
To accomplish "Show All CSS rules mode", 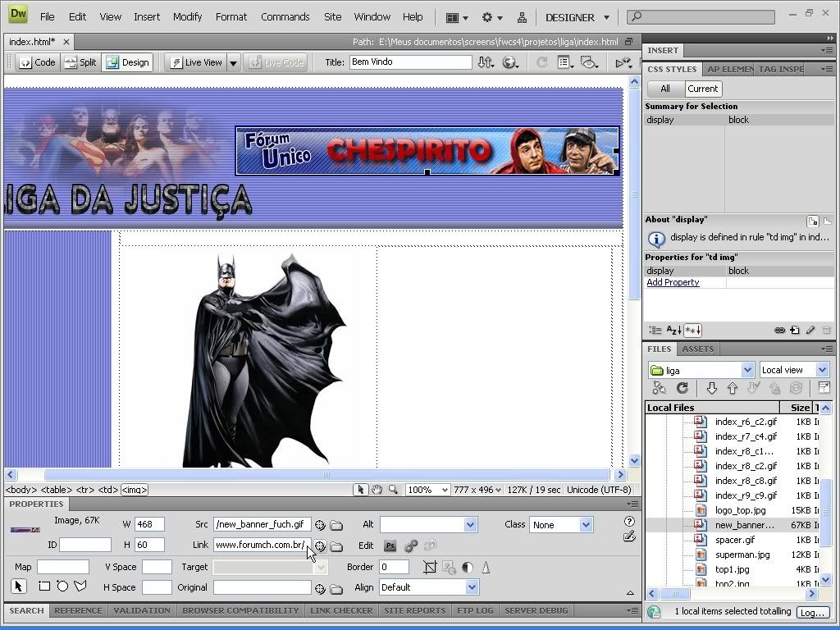I will point(665,89).
